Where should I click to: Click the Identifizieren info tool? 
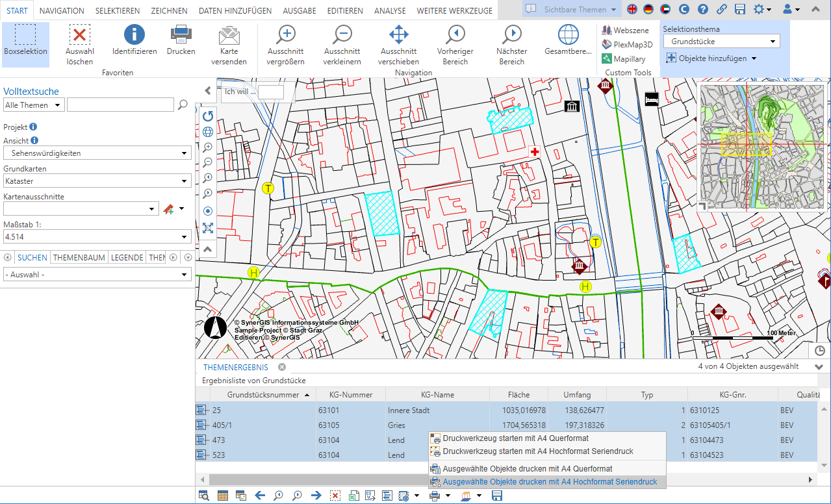pyautogui.click(x=134, y=40)
